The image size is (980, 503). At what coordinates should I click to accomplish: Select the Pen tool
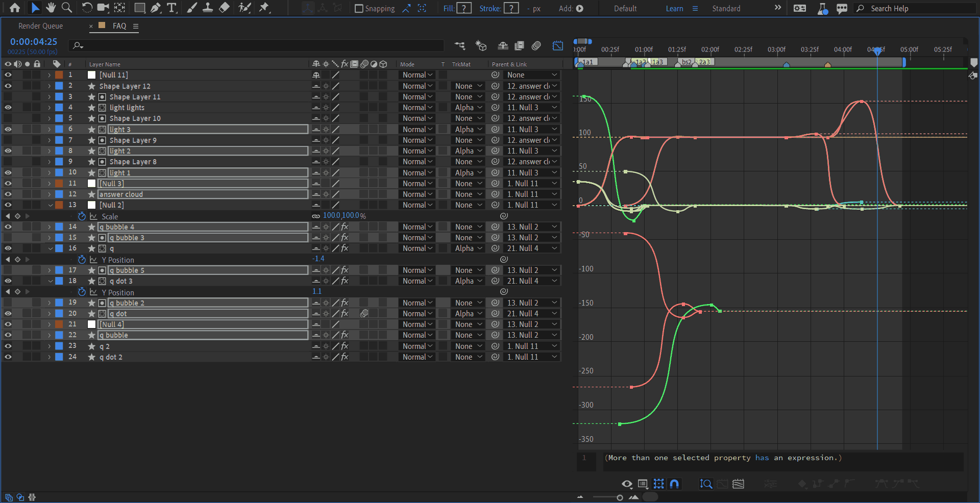coord(156,8)
